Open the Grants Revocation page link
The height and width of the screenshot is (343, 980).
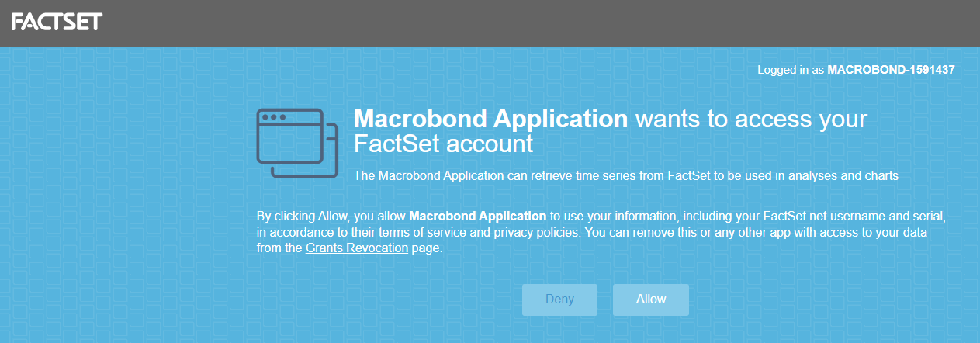[x=357, y=248]
